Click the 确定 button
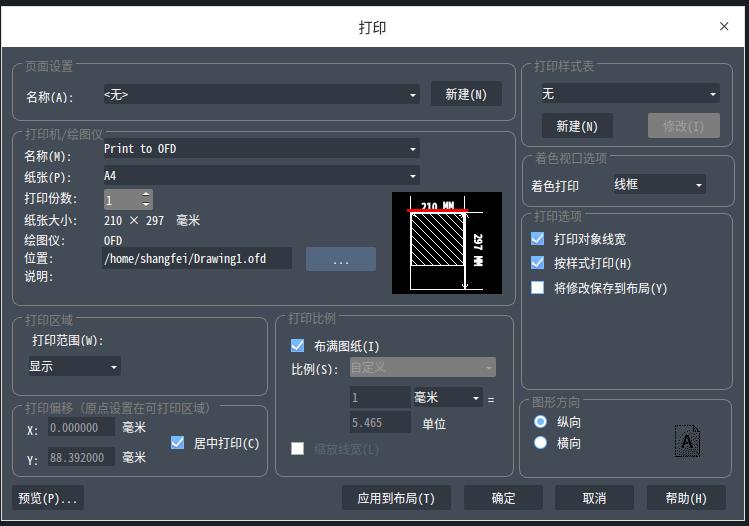The width and height of the screenshot is (749, 526). pyautogui.click(x=503, y=498)
